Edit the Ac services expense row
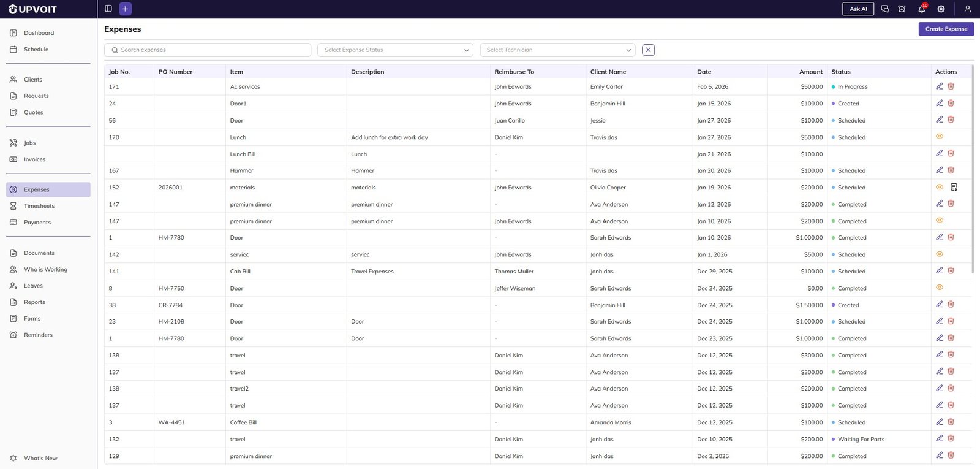 [939, 86]
